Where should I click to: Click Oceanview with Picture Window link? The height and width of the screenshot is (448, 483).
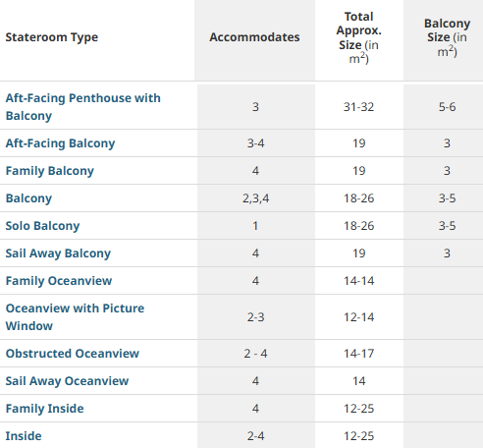pyautogui.click(x=75, y=317)
